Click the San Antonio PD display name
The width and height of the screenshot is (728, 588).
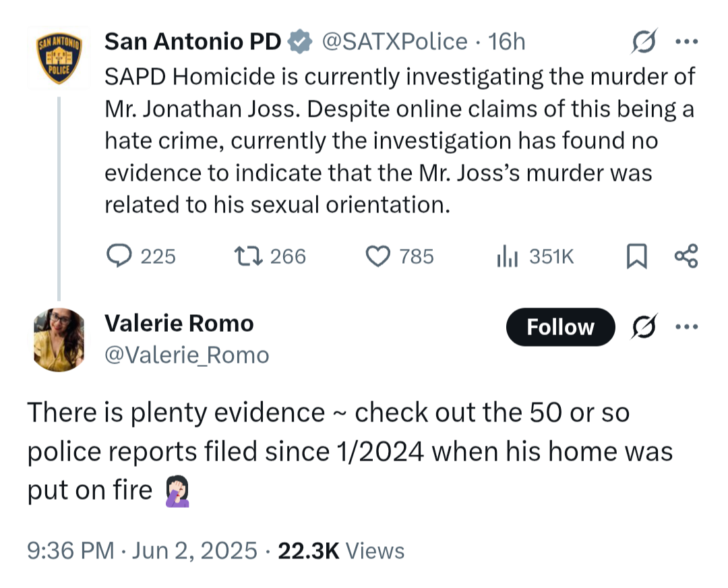pos(193,41)
